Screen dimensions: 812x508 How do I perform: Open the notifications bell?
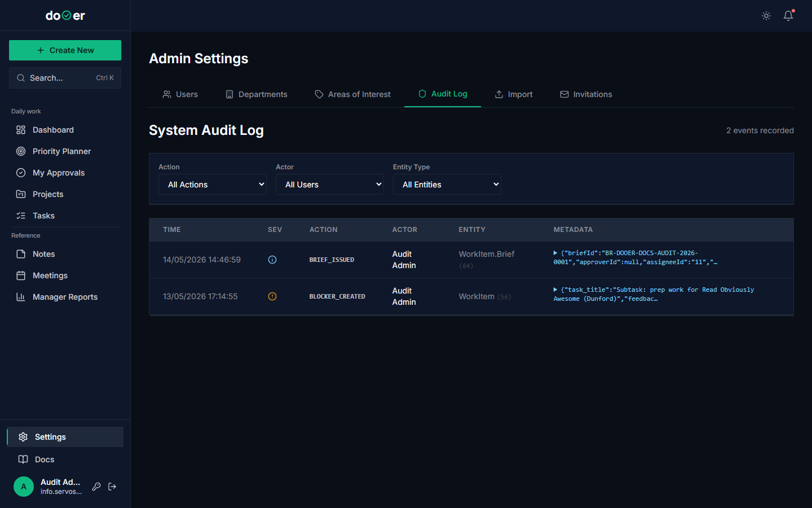point(788,16)
